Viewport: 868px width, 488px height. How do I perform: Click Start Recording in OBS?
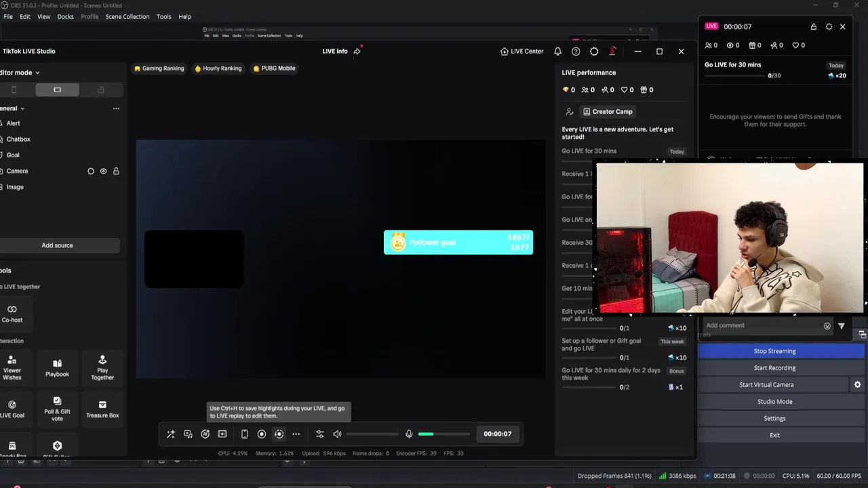774,368
